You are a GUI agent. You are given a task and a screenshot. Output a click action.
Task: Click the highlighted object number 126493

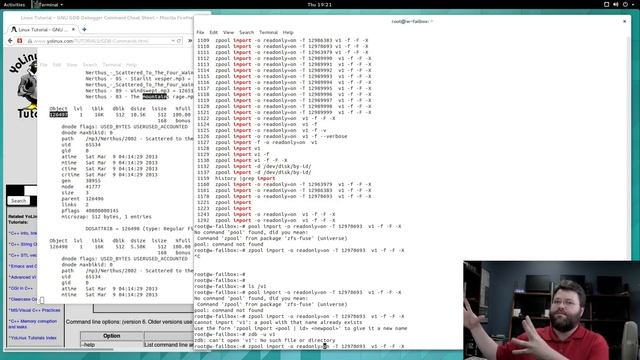click(x=58, y=115)
